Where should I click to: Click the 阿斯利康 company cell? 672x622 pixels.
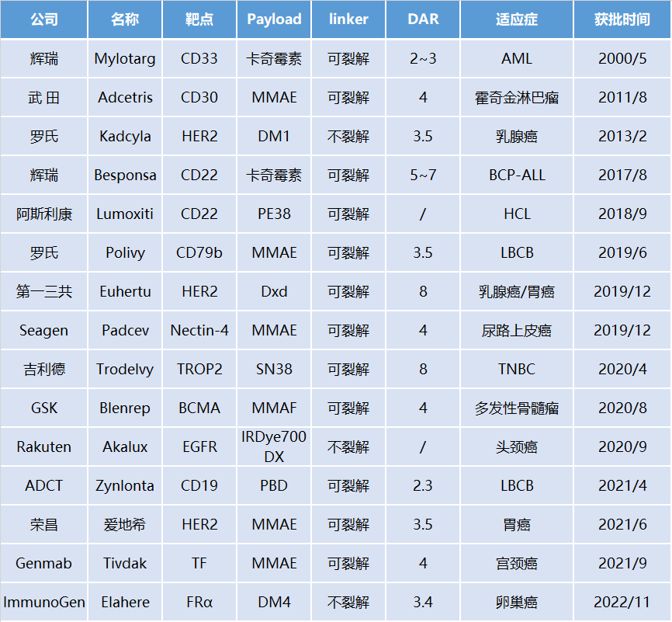tap(43, 214)
